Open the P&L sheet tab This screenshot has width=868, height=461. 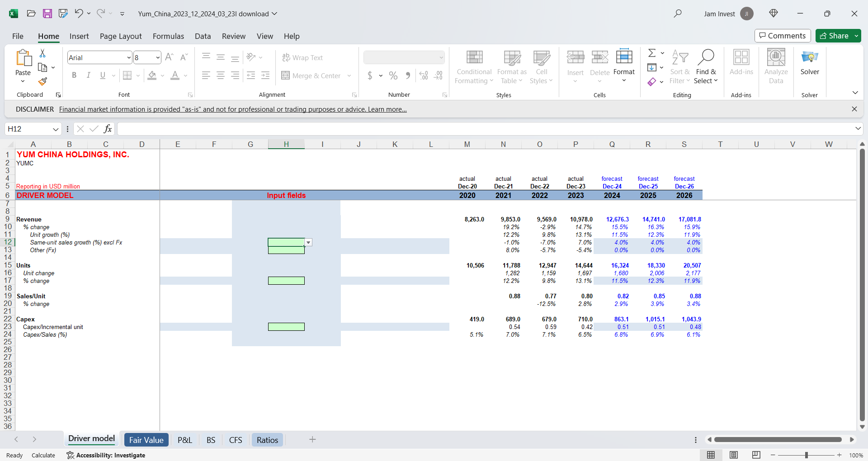[x=184, y=440]
